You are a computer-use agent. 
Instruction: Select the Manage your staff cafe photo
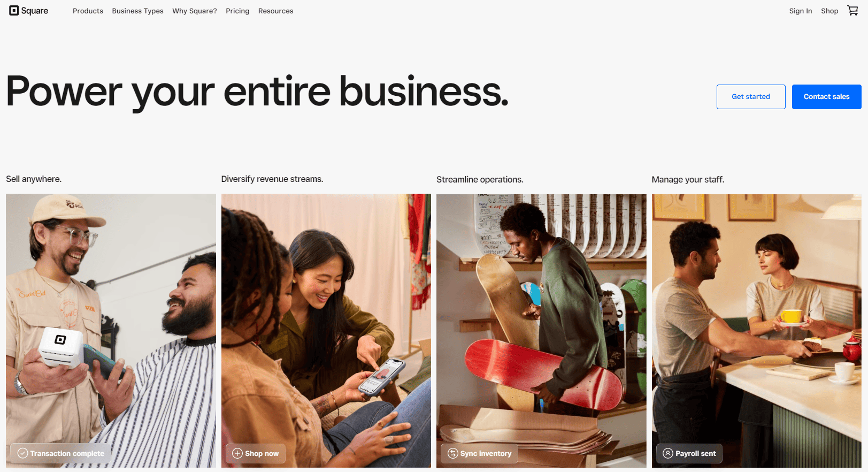click(x=757, y=331)
